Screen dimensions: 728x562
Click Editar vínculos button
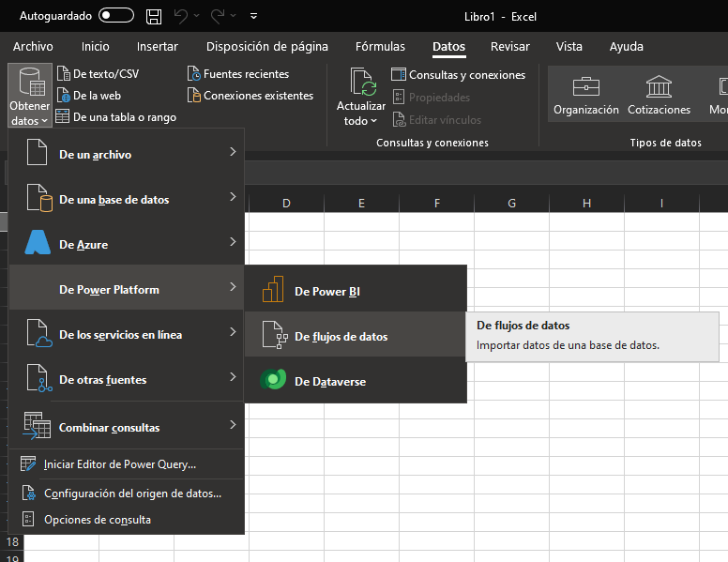[x=437, y=120]
